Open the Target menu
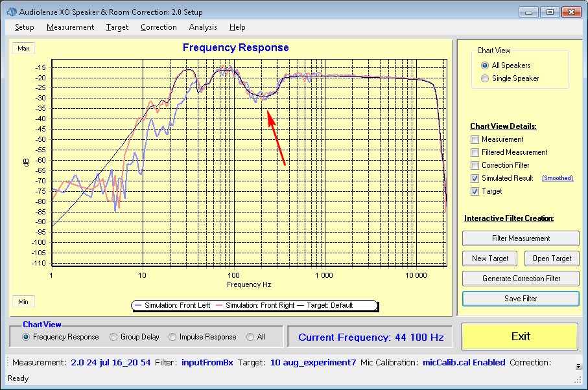The image size is (588, 390). [117, 27]
